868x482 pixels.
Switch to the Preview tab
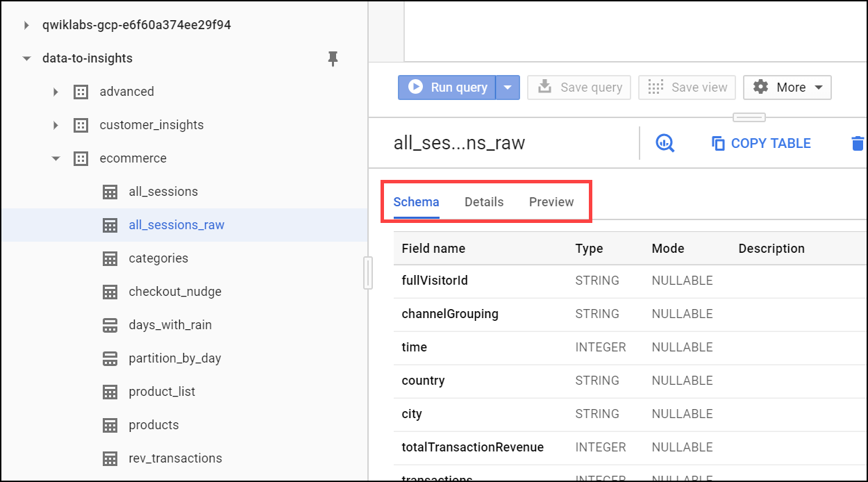tap(551, 202)
